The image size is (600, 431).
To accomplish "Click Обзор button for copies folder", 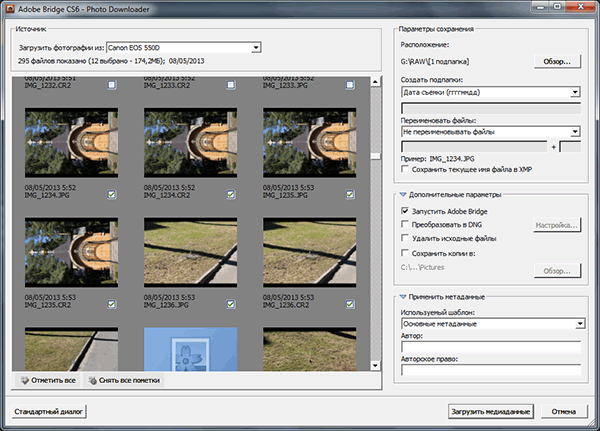I will pyautogui.click(x=557, y=271).
